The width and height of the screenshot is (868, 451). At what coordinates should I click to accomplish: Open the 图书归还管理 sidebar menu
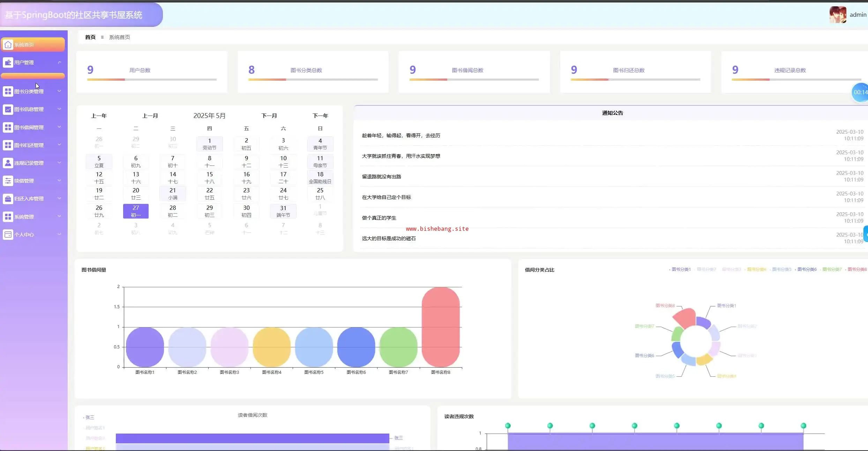tap(29, 145)
